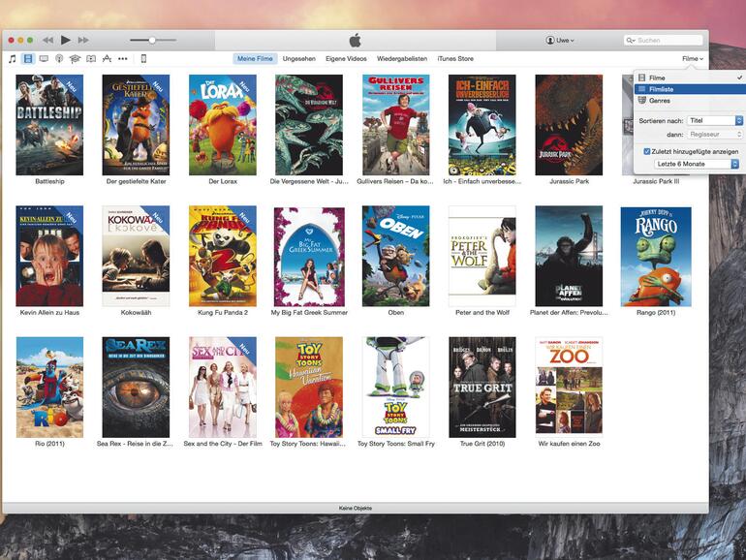Open the Oben movie poster
Screen dimensions: 746x560
[396, 256]
